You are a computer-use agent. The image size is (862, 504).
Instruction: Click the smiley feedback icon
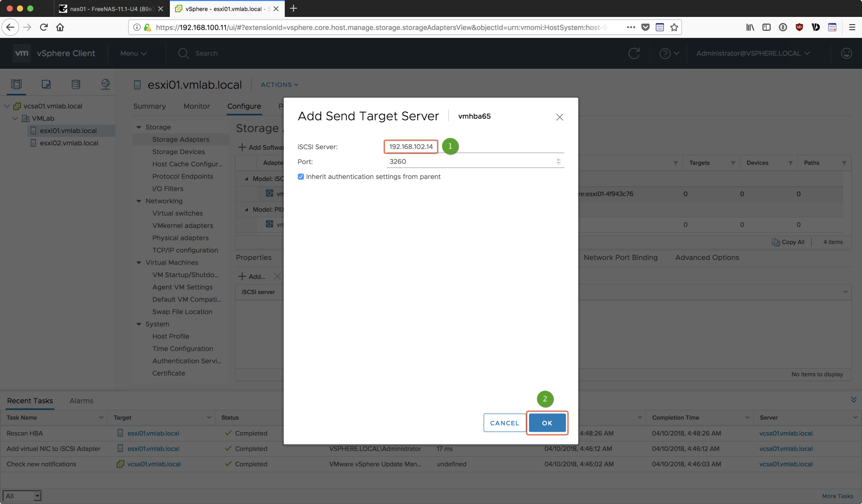847,53
